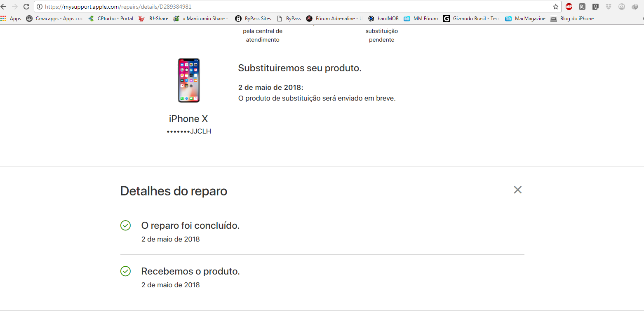Viewport: 644px width, 324px height.
Task: Select the date under 'Recebemos o produto'
Action: tap(171, 285)
